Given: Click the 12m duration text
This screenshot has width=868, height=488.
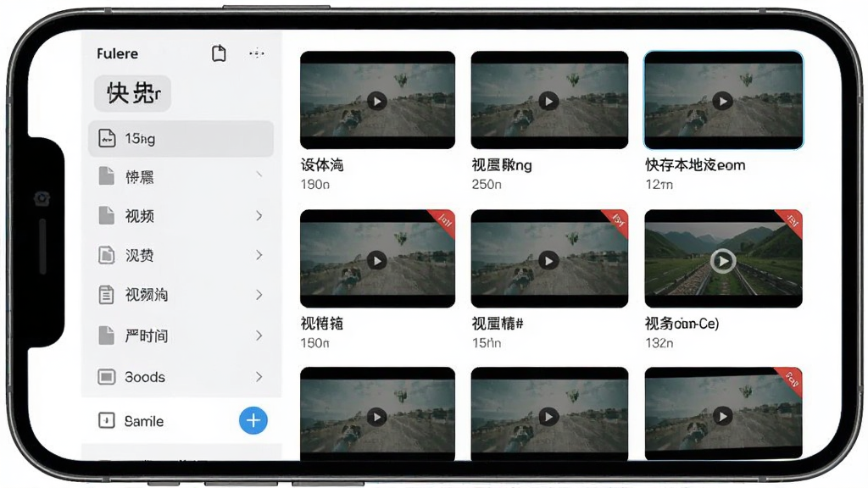Looking at the screenshot, I should [659, 184].
